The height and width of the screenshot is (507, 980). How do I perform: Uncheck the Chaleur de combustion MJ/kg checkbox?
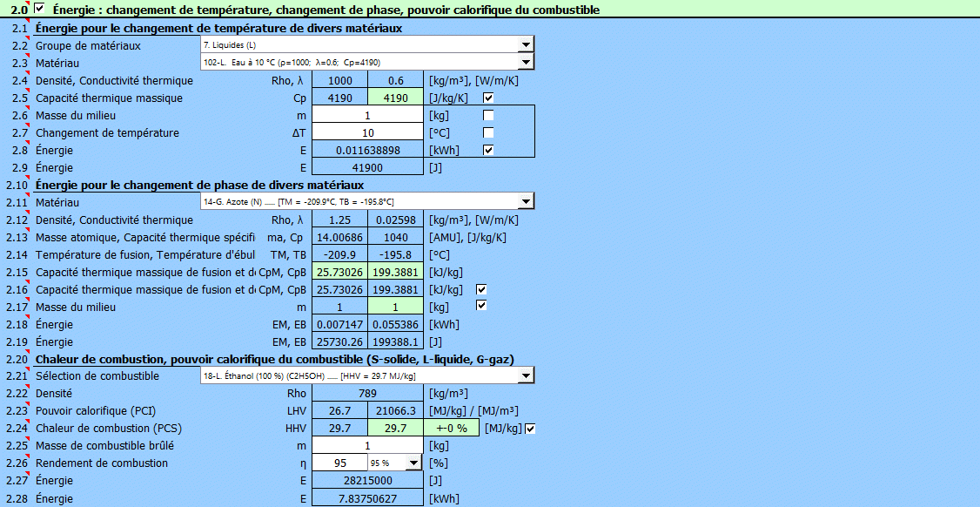pyautogui.click(x=530, y=428)
